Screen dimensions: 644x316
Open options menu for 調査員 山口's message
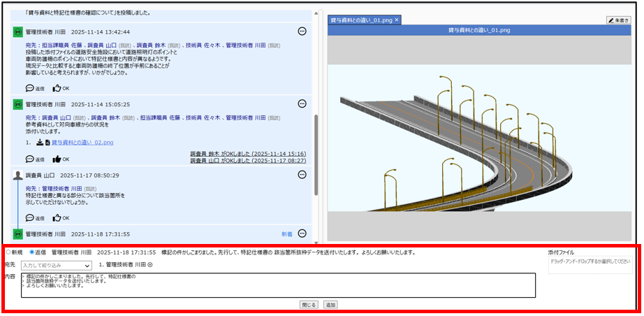pos(302,175)
